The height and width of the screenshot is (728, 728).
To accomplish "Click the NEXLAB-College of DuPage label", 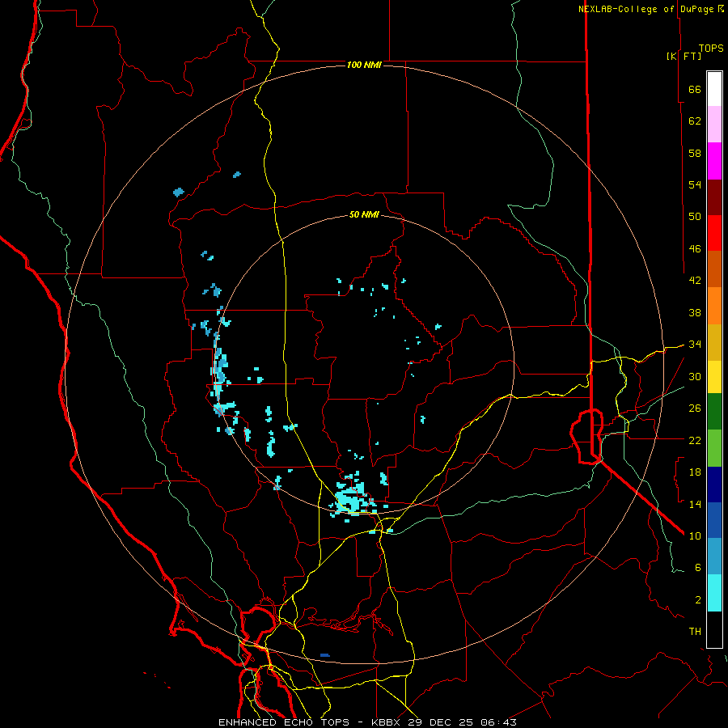I will [645, 9].
